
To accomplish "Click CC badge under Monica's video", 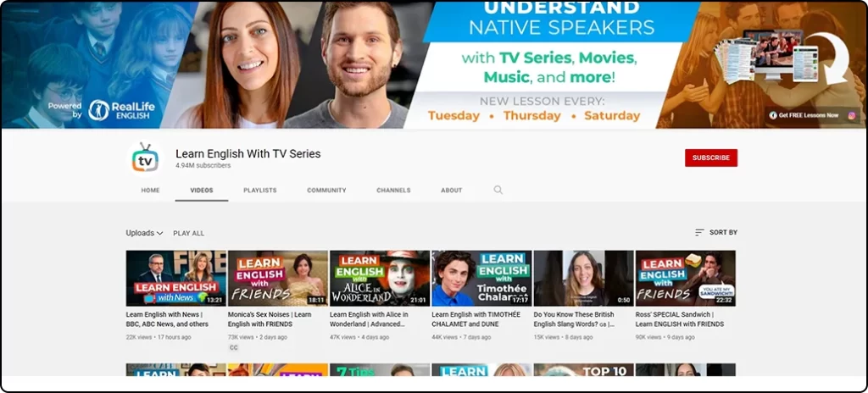I will [234, 347].
